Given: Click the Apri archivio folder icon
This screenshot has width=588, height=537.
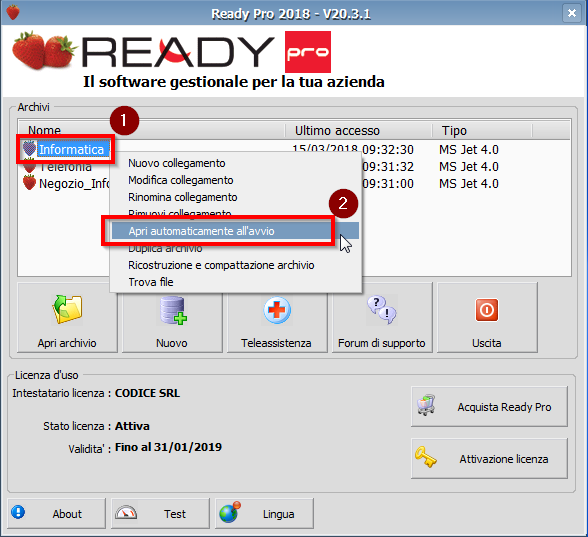Looking at the screenshot, I should click(x=67, y=309).
